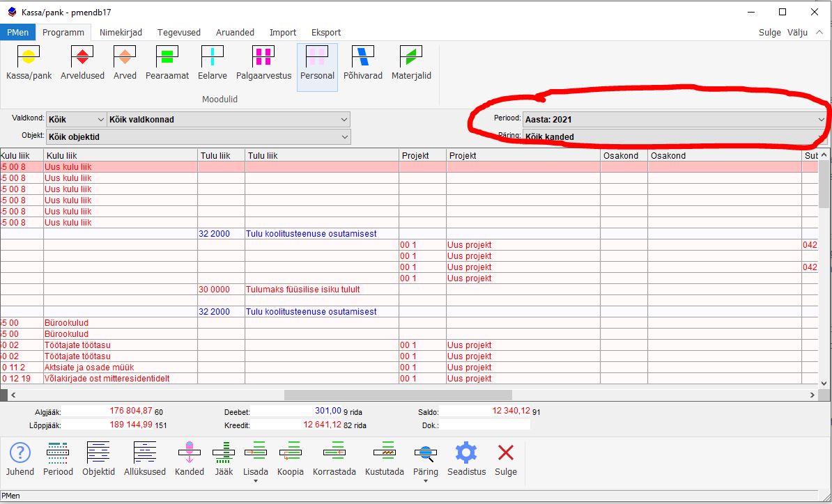Image resolution: width=832 pixels, height=504 pixels.
Task: Open the Valdkond Kõik dropdown
Action: point(77,120)
